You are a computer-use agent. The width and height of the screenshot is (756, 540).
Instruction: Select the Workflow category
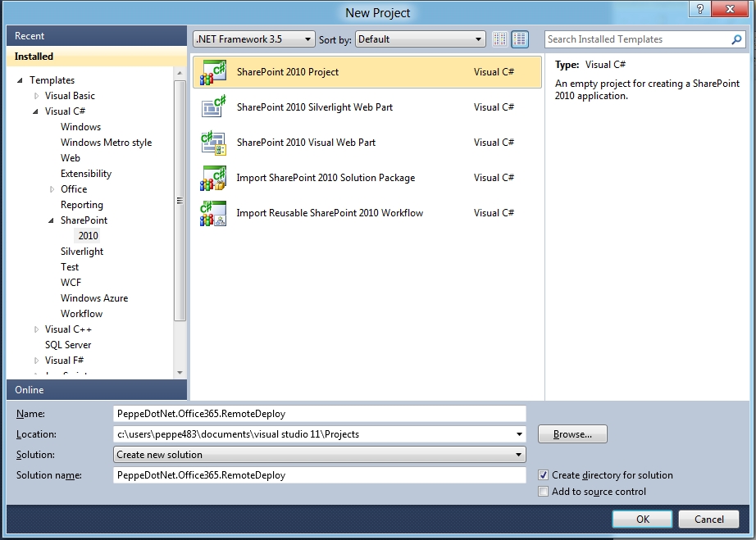click(x=81, y=314)
